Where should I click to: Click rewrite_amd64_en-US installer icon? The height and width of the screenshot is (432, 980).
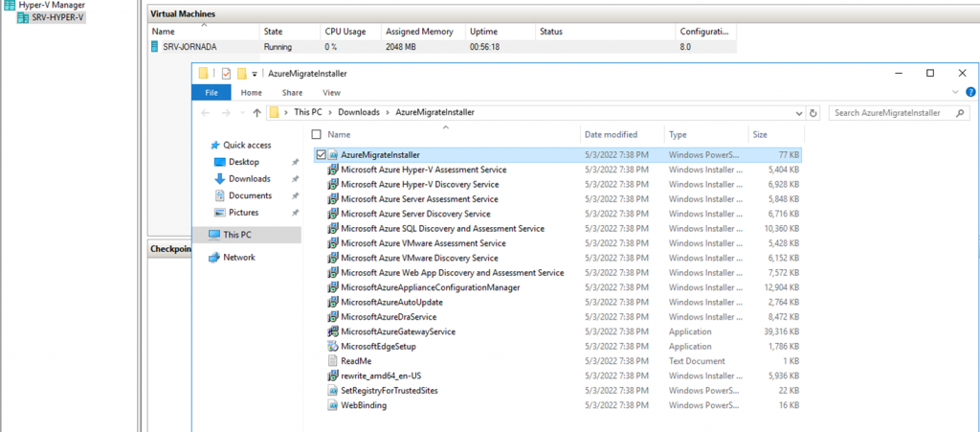point(334,375)
